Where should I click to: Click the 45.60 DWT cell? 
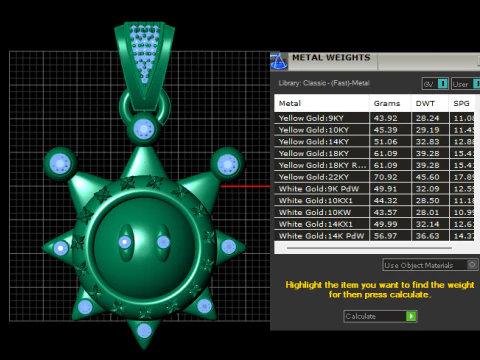(x=430, y=177)
